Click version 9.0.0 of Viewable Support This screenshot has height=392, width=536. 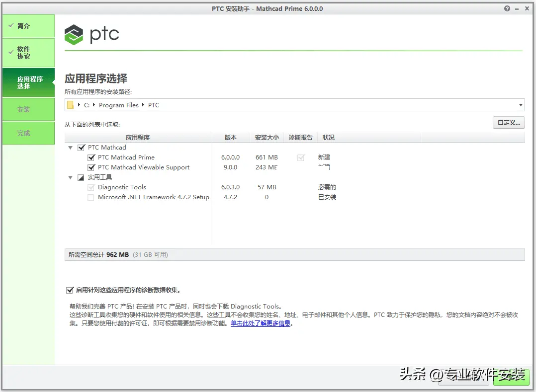(x=230, y=167)
